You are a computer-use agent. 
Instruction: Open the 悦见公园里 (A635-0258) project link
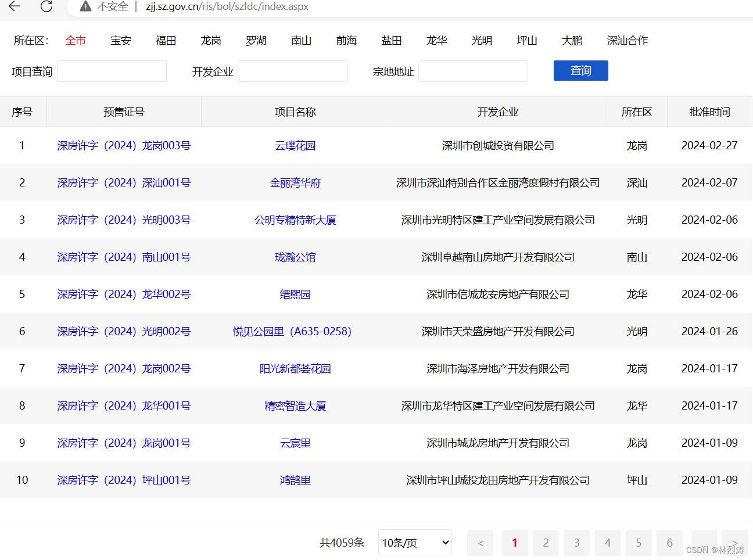pos(292,332)
